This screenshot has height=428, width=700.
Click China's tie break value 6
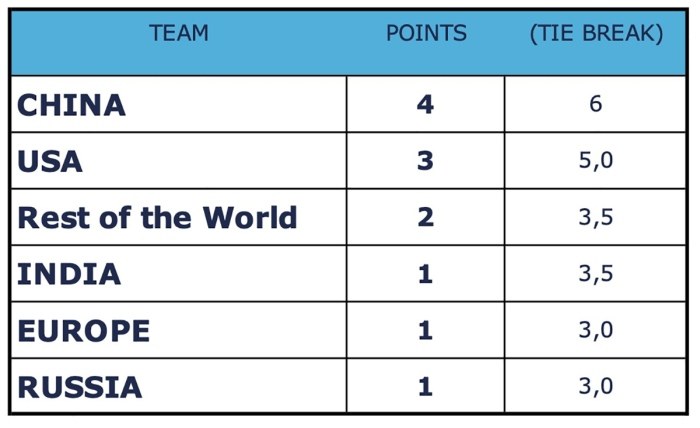(596, 104)
